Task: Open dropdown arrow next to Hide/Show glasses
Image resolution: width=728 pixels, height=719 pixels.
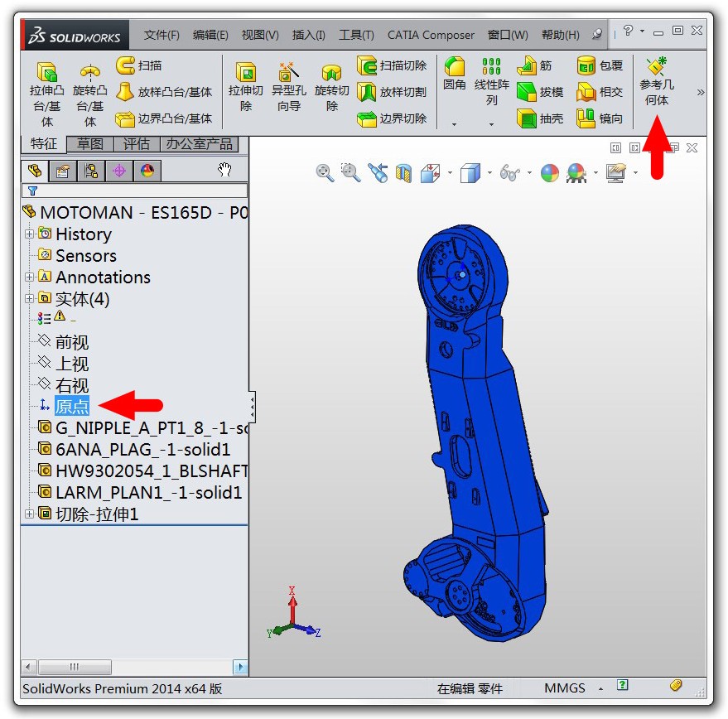Action: click(x=530, y=173)
